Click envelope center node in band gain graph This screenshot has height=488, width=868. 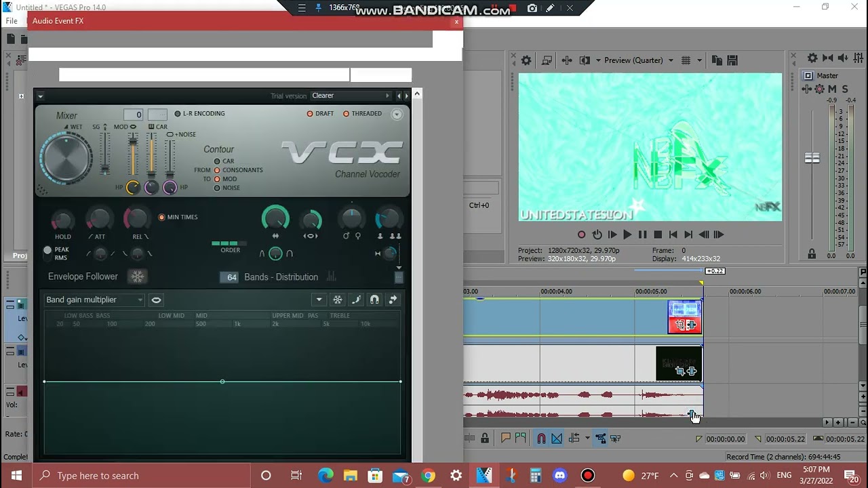point(222,382)
